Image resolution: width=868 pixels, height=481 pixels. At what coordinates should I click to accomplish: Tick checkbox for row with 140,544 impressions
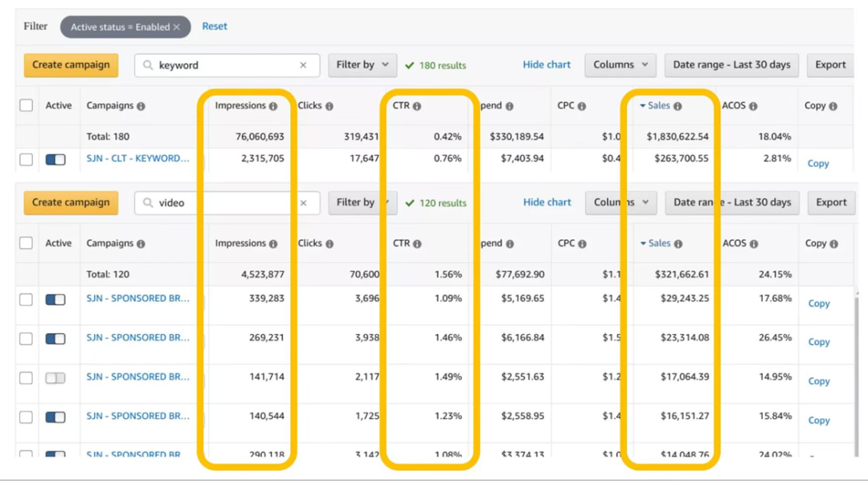point(26,417)
